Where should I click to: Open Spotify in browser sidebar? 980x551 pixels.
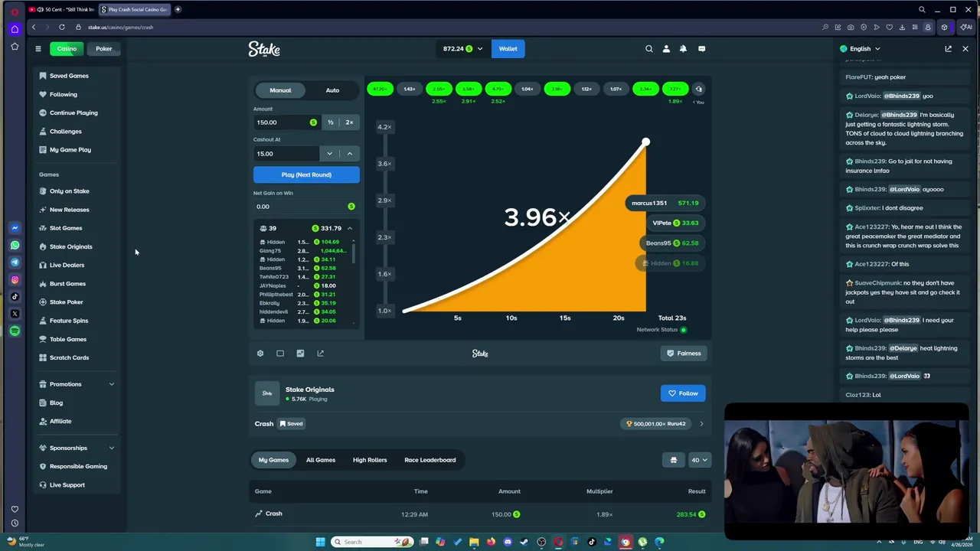click(x=15, y=331)
